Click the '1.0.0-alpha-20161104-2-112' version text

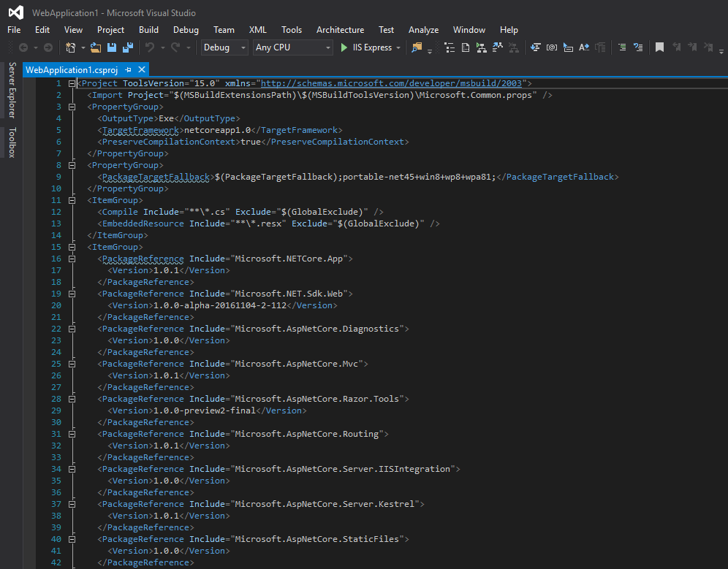pyautogui.click(x=220, y=305)
